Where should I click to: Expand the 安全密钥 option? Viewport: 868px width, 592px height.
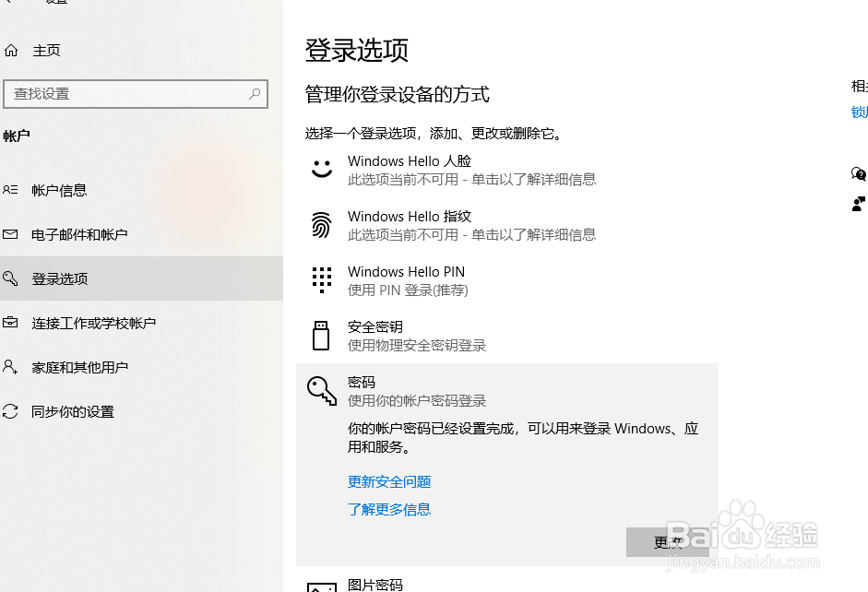point(507,336)
